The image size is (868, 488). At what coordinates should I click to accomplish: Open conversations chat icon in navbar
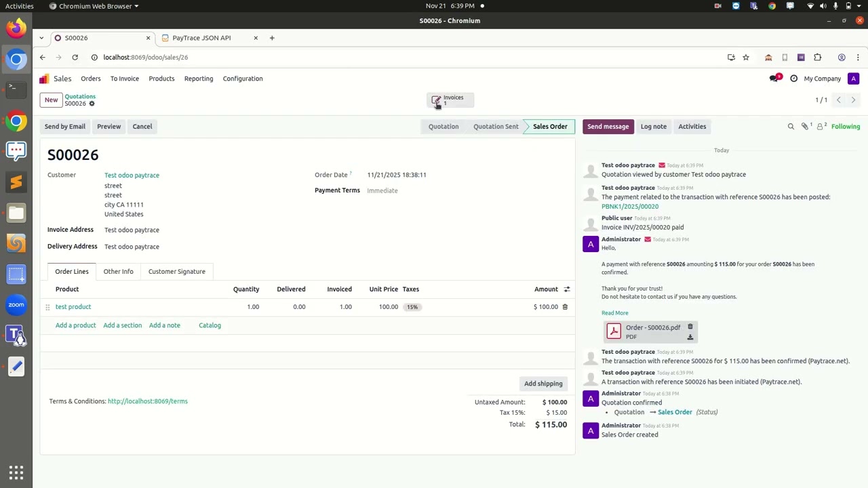point(774,79)
